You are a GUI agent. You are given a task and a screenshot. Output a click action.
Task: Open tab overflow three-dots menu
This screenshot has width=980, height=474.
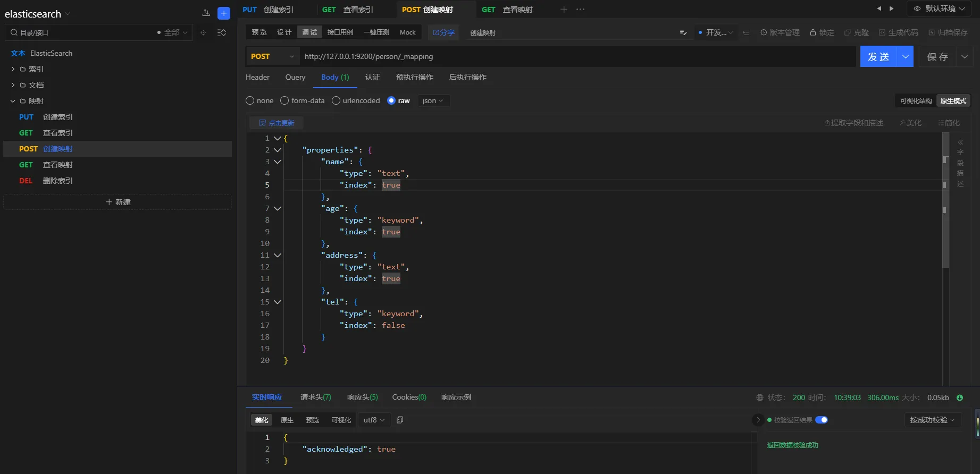580,10
